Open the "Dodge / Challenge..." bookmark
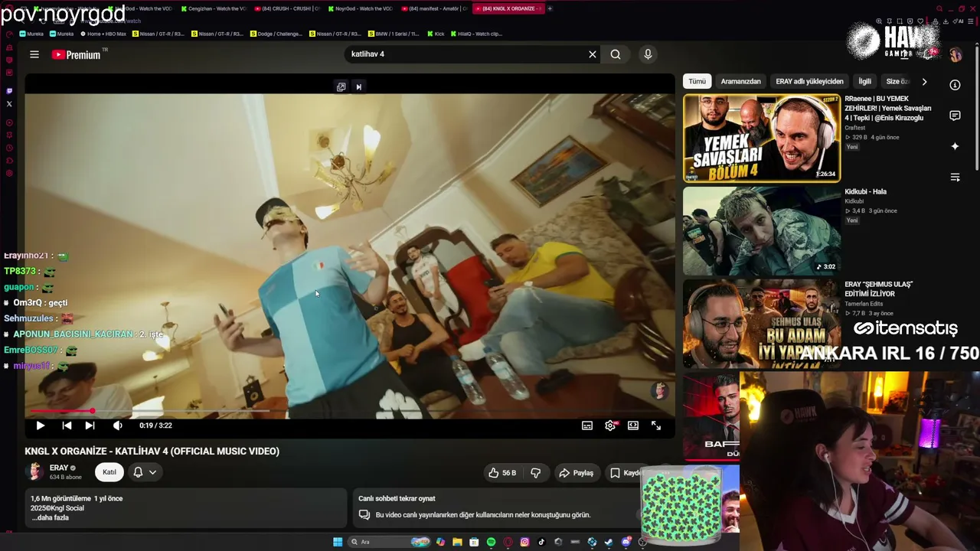 click(275, 34)
